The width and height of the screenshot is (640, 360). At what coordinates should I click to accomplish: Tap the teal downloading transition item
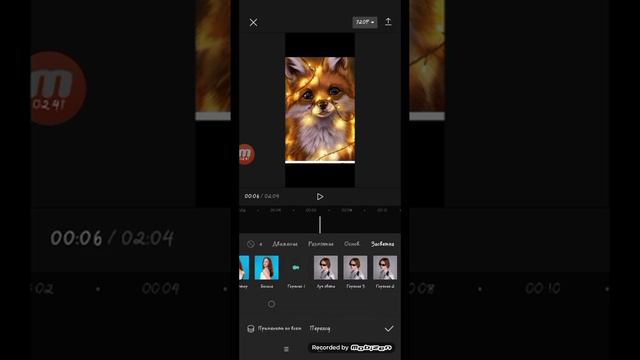click(x=296, y=268)
